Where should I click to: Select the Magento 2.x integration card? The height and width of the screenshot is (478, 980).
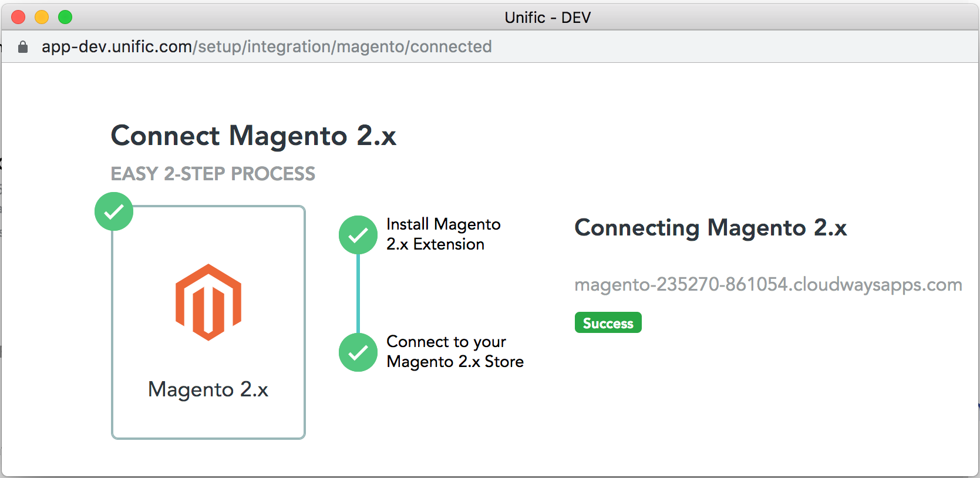pos(208,322)
